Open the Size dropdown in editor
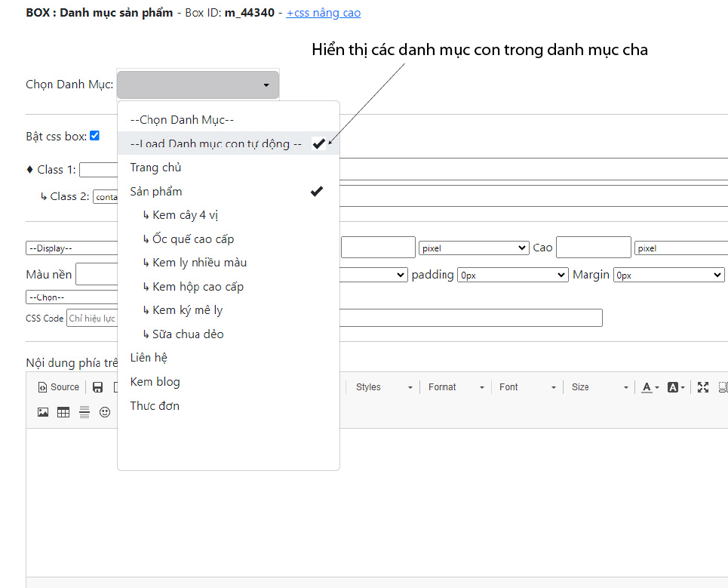Screen dimensions: 728x588 [x=600, y=387]
